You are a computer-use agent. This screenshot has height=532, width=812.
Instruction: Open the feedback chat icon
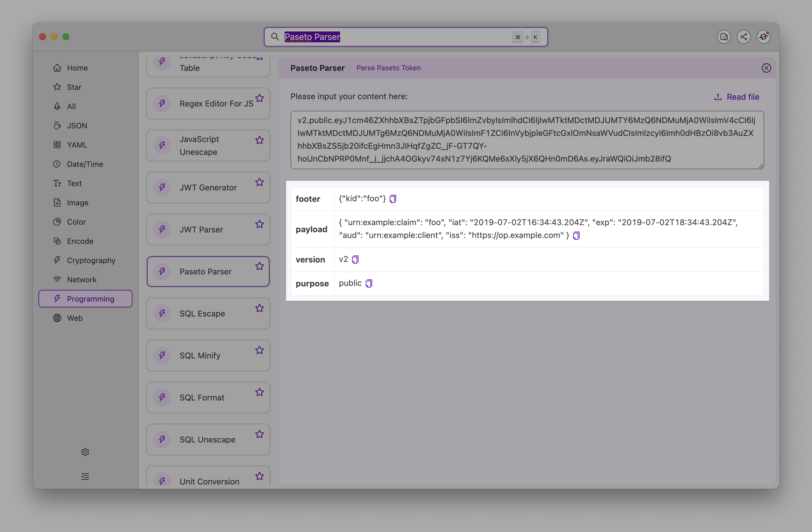[x=724, y=37]
